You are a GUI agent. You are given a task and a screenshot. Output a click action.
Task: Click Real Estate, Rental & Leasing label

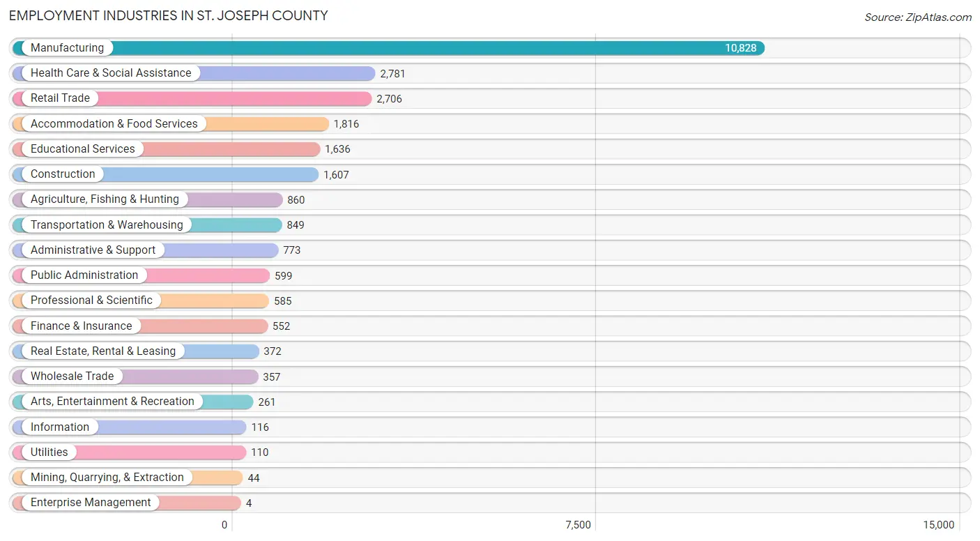pos(103,351)
